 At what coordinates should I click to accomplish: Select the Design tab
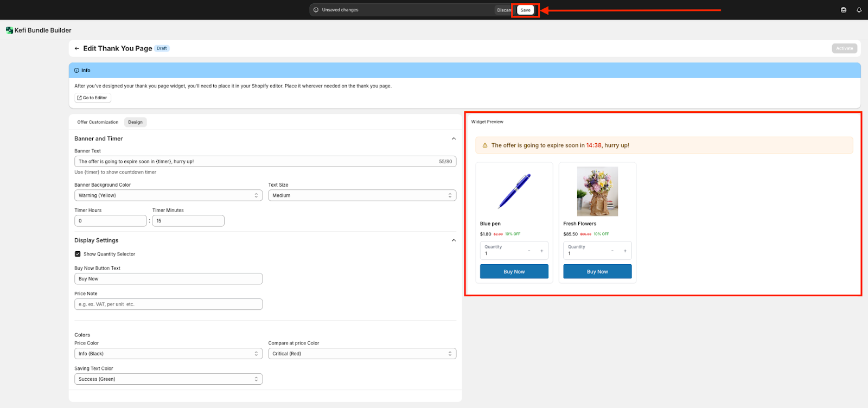coord(135,122)
